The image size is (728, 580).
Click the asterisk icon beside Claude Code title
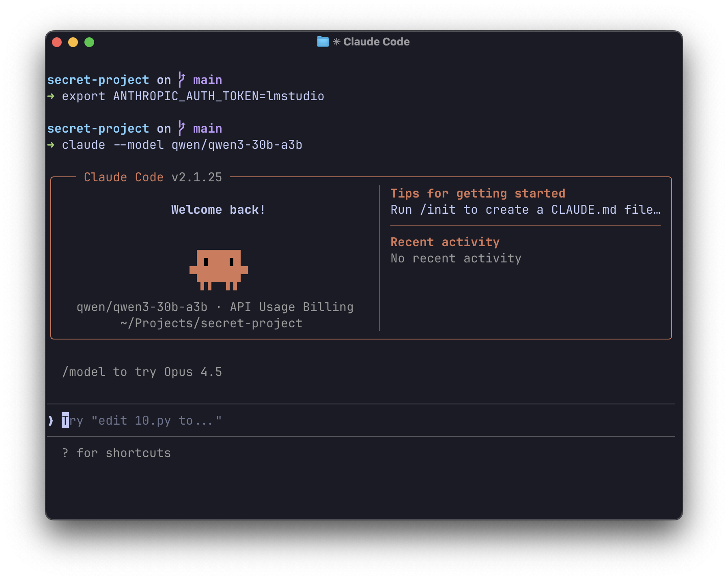(336, 42)
